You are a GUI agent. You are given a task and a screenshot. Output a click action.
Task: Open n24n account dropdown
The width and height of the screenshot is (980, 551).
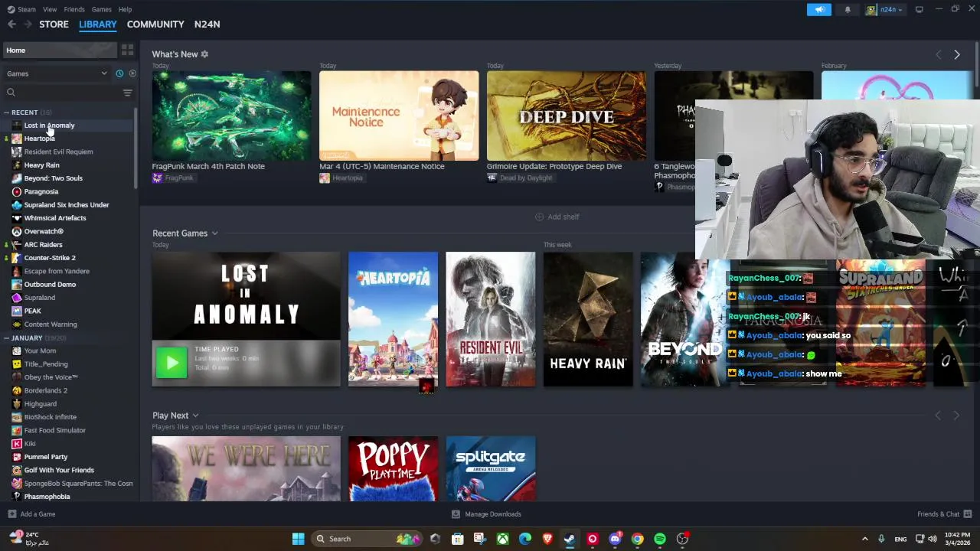point(886,9)
